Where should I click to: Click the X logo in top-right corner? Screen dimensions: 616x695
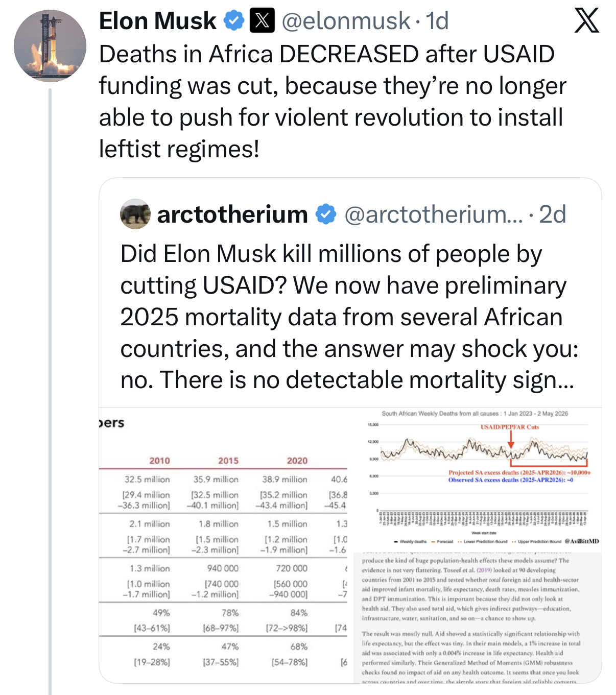pos(586,21)
